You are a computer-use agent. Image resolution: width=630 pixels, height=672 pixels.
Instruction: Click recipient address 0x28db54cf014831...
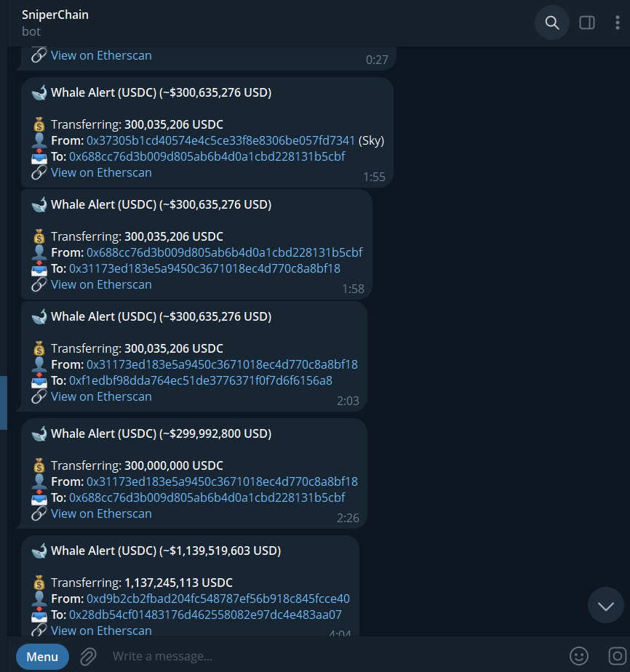[205, 615]
